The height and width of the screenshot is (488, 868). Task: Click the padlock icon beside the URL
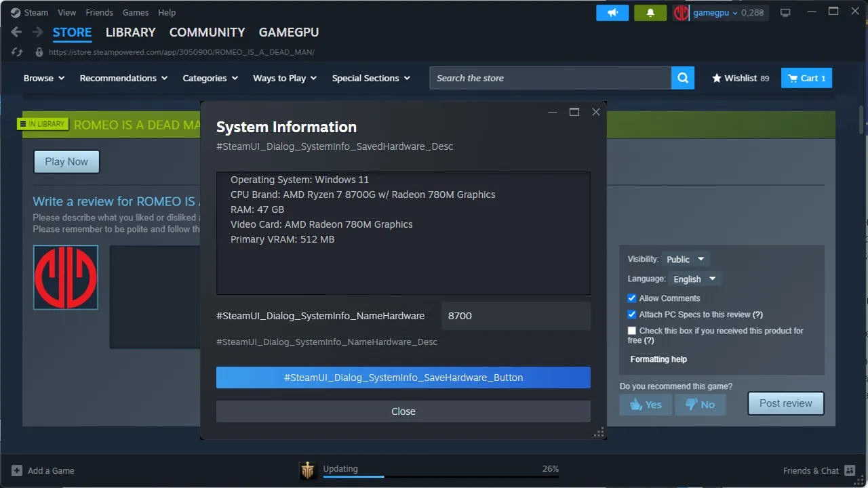39,52
